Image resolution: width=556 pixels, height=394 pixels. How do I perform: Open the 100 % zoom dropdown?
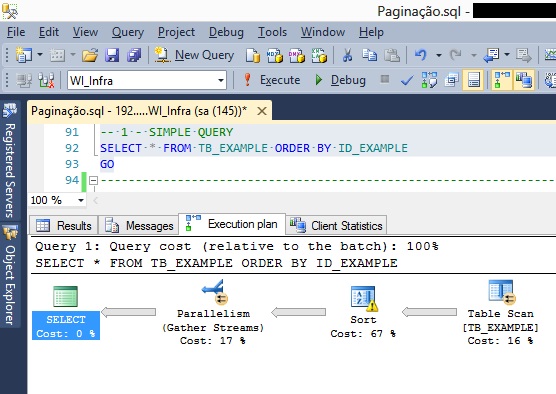pyautogui.click(x=81, y=200)
